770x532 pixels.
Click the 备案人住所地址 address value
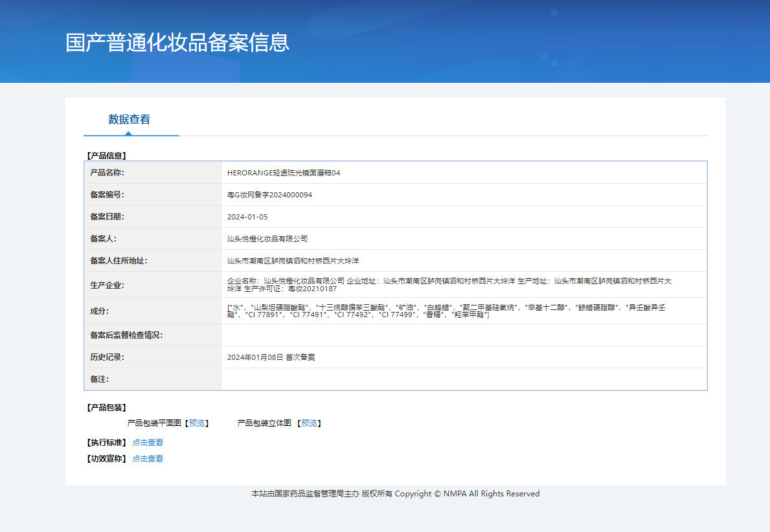[x=293, y=261]
